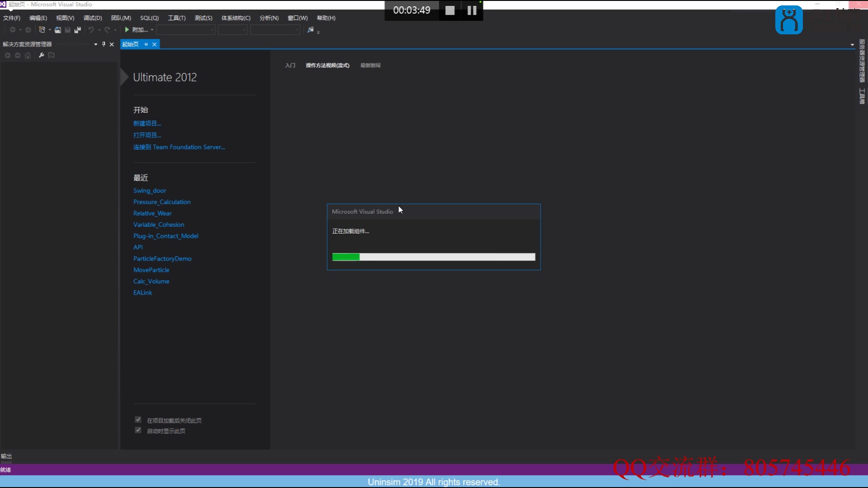
Task: Open recent project Plug-in_Contact_Model
Action: (x=166, y=236)
